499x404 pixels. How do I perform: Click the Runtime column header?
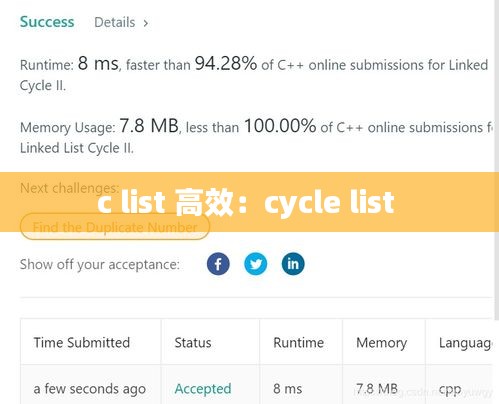click(299, 343)
